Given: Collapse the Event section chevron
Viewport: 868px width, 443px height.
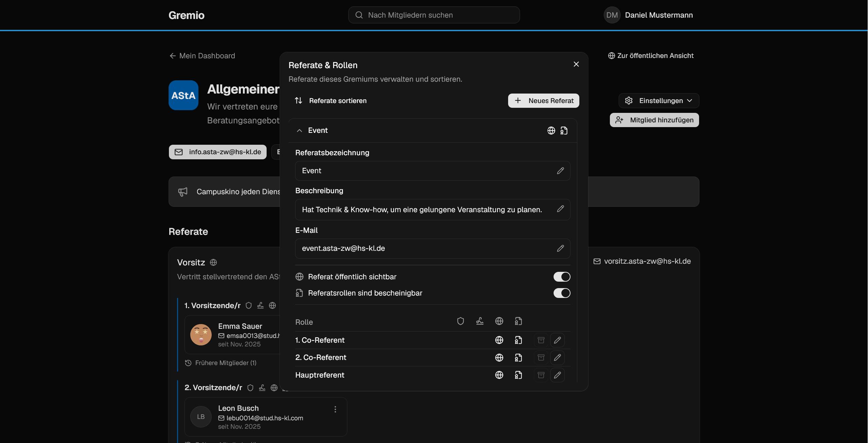Looking at the screenshot, I should click(299, 130).
